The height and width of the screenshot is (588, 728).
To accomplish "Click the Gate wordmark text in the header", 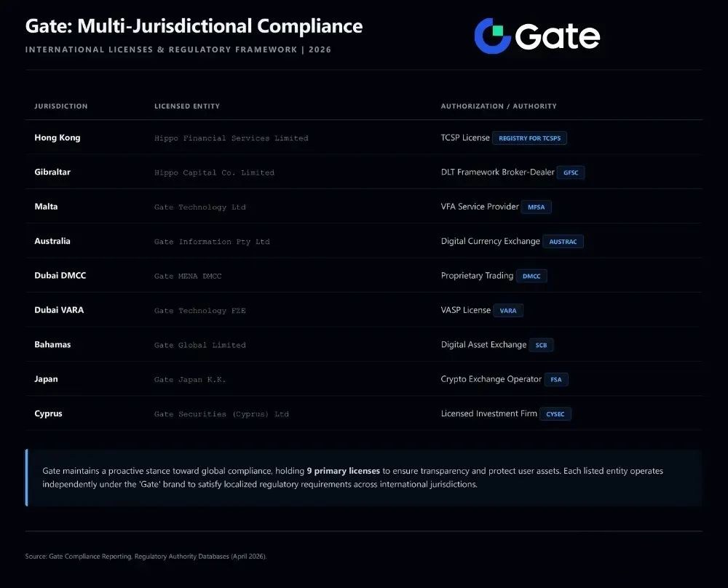I will pos(558,36).
